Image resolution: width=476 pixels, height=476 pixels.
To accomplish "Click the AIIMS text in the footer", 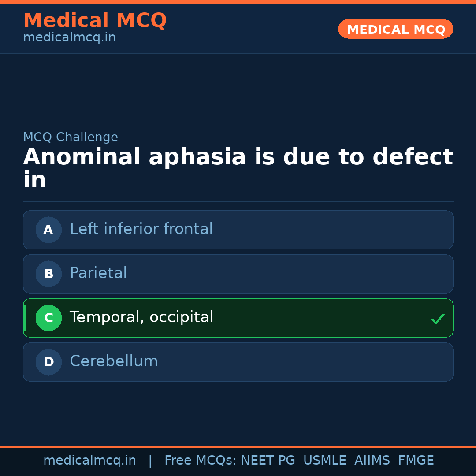I will coord(372,460).
